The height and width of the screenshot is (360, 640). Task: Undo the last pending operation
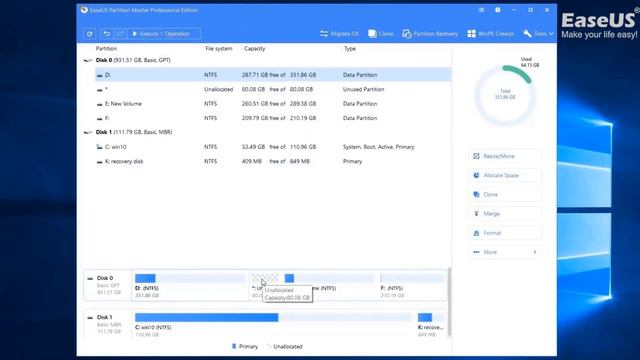point(107,34)
